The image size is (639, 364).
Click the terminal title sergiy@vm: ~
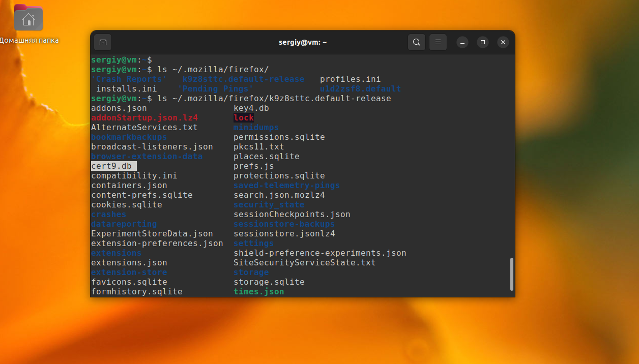pyautogui.click(x=303, y=42)
